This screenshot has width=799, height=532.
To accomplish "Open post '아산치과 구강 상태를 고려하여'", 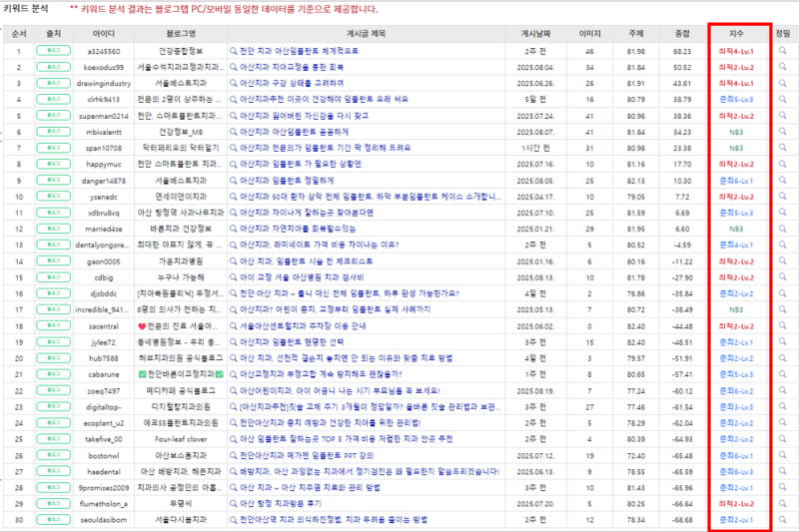I will pyautogui.click(x=292, y=83).
